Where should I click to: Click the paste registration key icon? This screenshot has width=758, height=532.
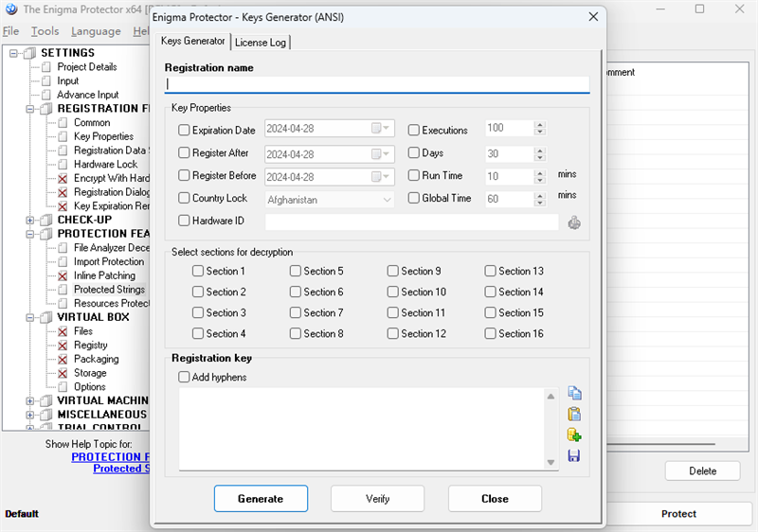pos(574,415)
